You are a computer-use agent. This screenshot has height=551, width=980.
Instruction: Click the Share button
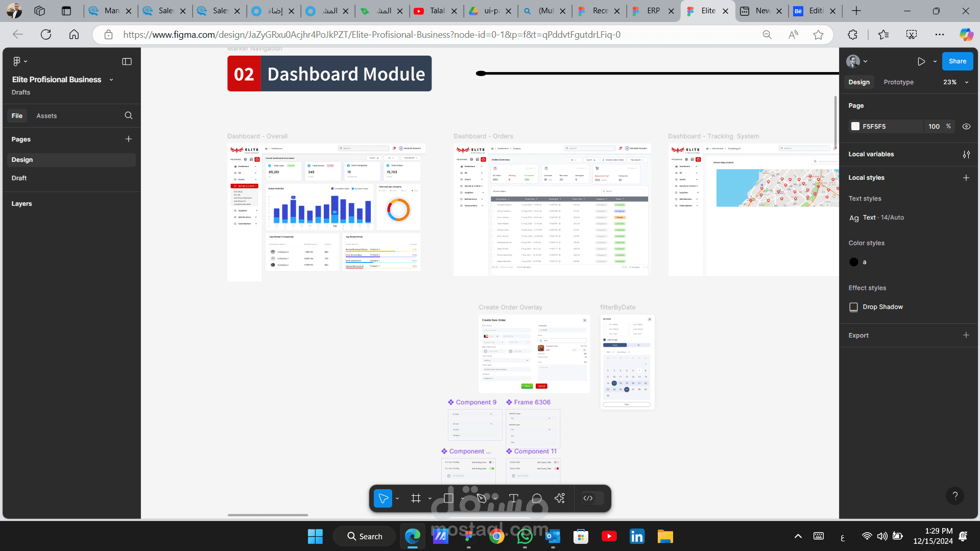tap(957, 61)
